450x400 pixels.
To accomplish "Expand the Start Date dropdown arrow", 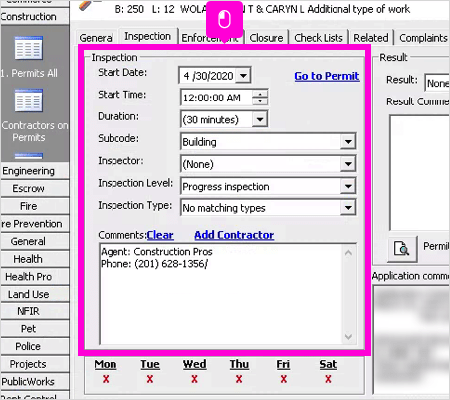I will pos(243,76).
